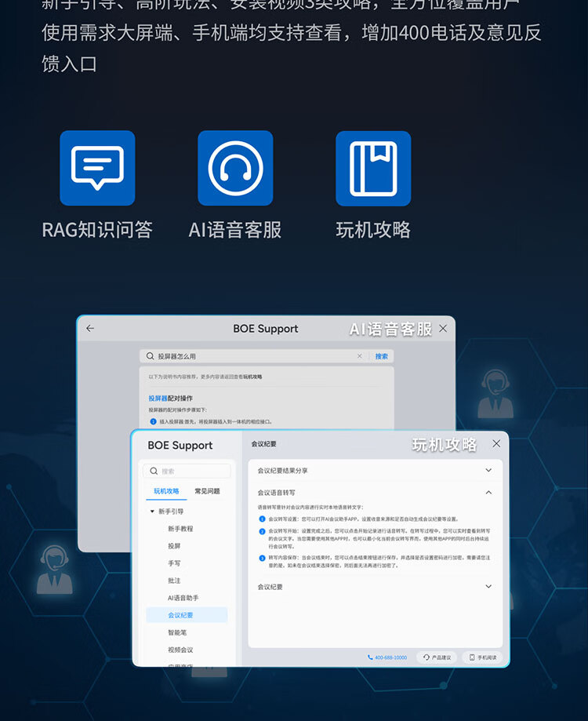Collapse the 新手引导 tree arrow
This screenshot has height=721, width=588.
tap(152, 512)
